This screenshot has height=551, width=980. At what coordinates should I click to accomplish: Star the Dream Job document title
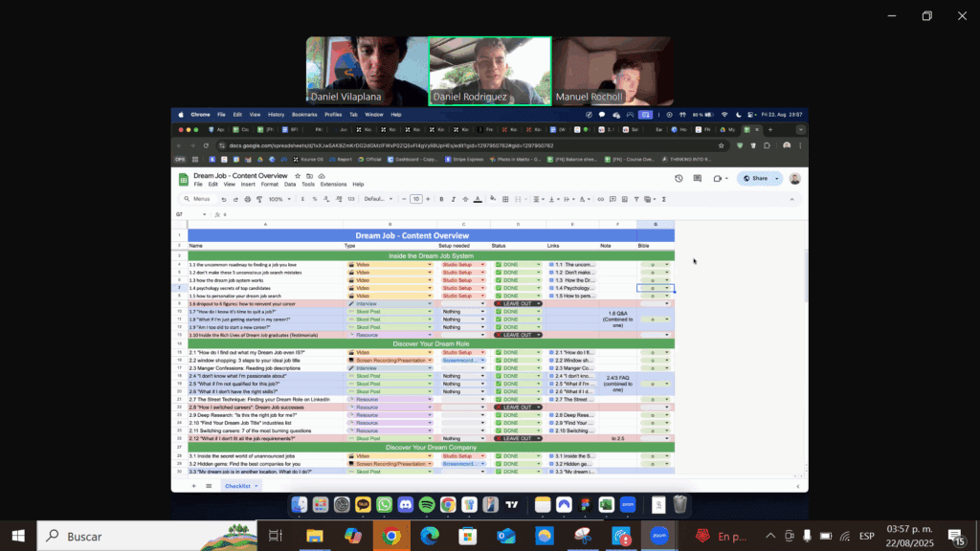pos(296,176)
